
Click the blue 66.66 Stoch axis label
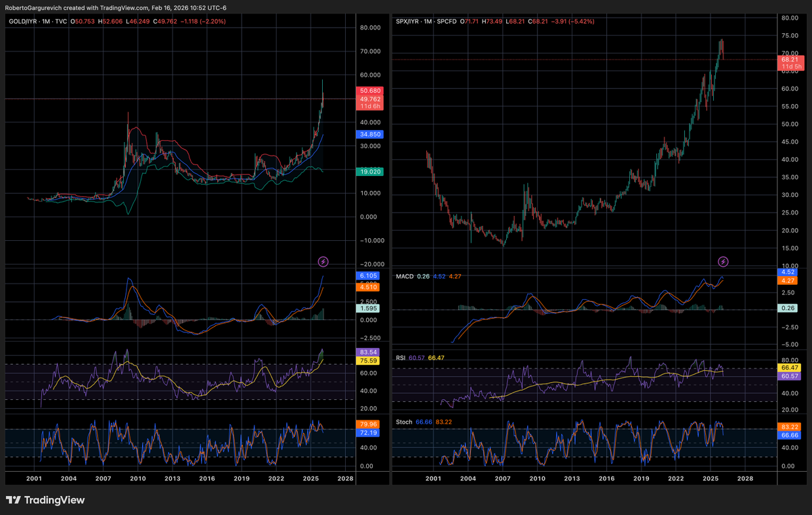coord(790,436)
